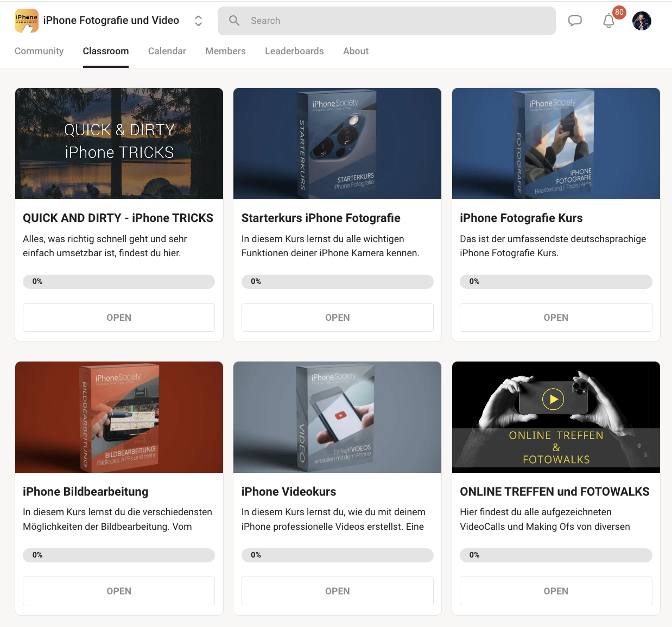Click the description 'In diesem Kurs lernst du die verschiedensten'
Screen dimensions: 672x627
point(118,520)
